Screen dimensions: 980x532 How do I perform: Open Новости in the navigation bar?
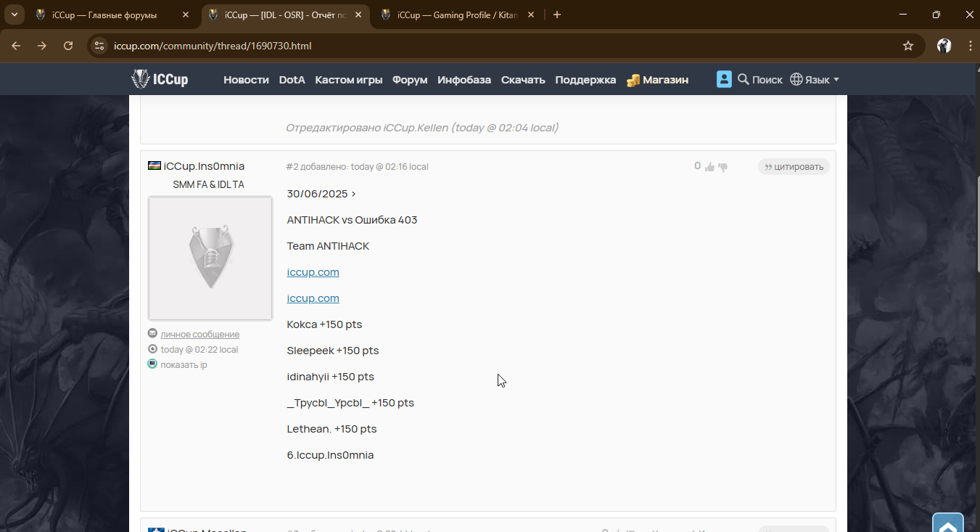[x=246, y=80]
